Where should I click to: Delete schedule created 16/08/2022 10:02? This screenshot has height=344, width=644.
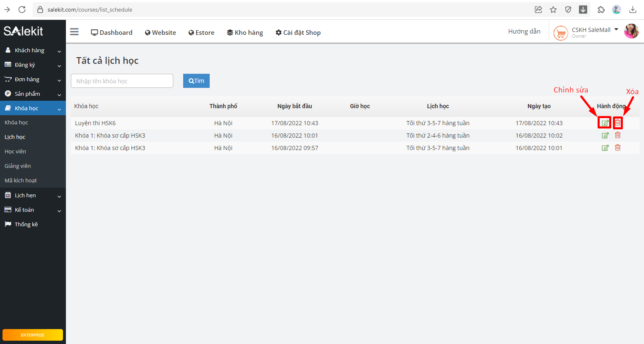[x=617, y=135]
